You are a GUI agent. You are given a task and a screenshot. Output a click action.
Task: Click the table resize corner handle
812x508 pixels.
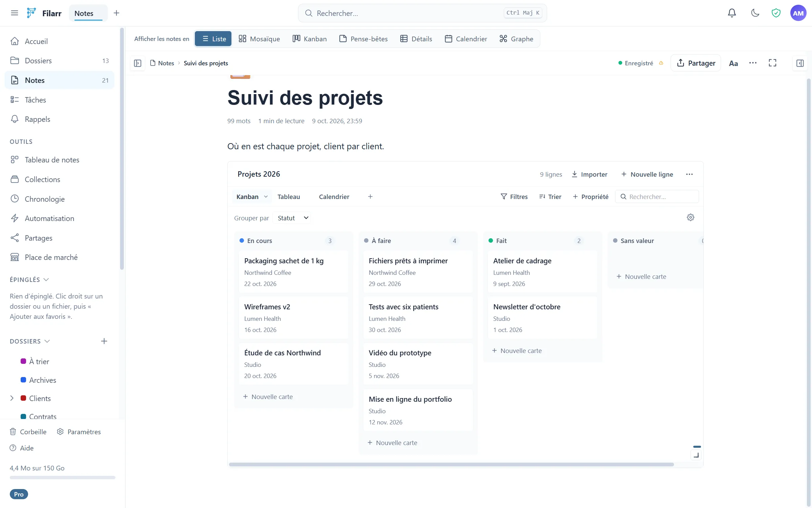point(696,455)
